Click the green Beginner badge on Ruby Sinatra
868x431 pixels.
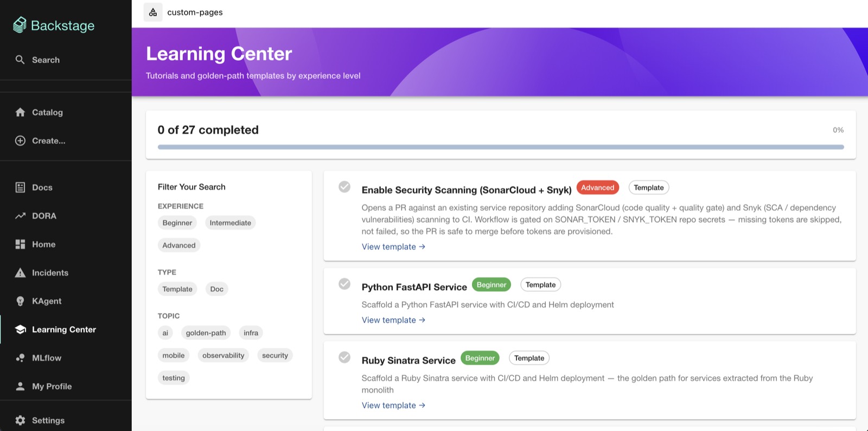[480, 358]
